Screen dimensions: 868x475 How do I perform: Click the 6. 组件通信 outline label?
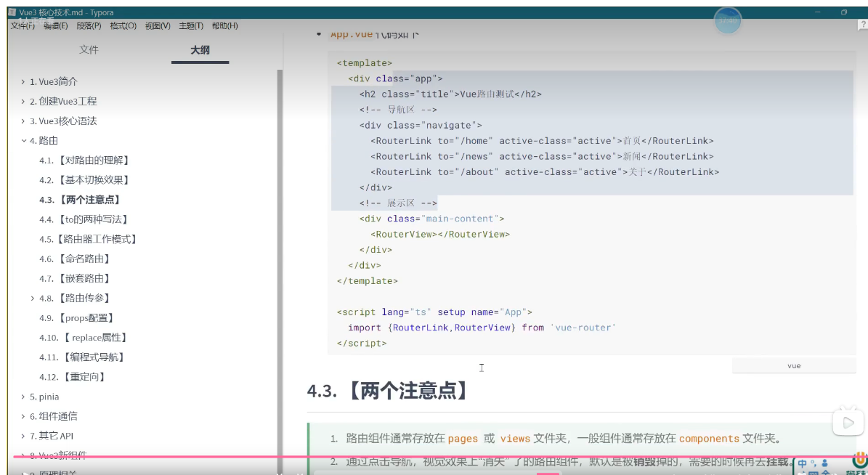[54, 416]
